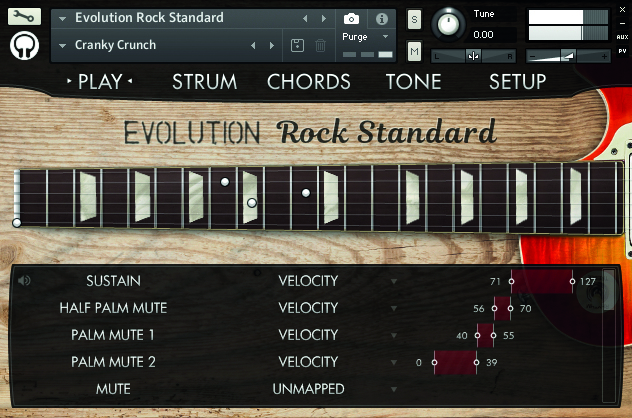
Task: Open the Purge dropdown menu
Action: [385, 37]
